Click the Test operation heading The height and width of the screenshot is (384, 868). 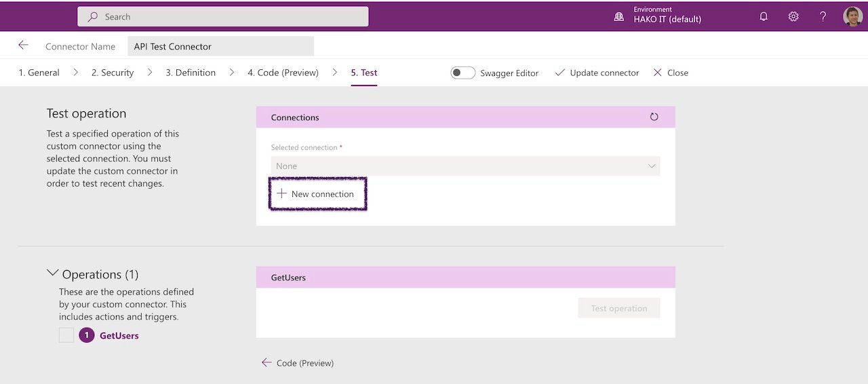click(x=87, y=113)
